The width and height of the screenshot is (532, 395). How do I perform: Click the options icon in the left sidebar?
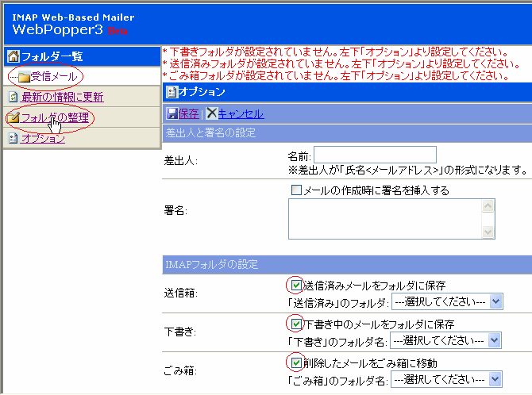tap(13, 138)
